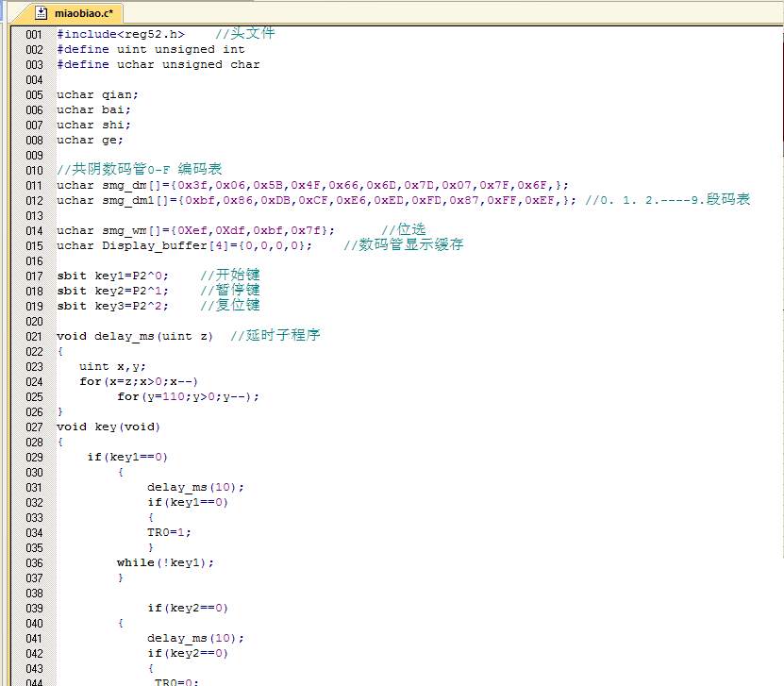This screenshot has width=784, height=686.
Task: Click the 'uchar shi;' declaration
Action: (93, 125)
